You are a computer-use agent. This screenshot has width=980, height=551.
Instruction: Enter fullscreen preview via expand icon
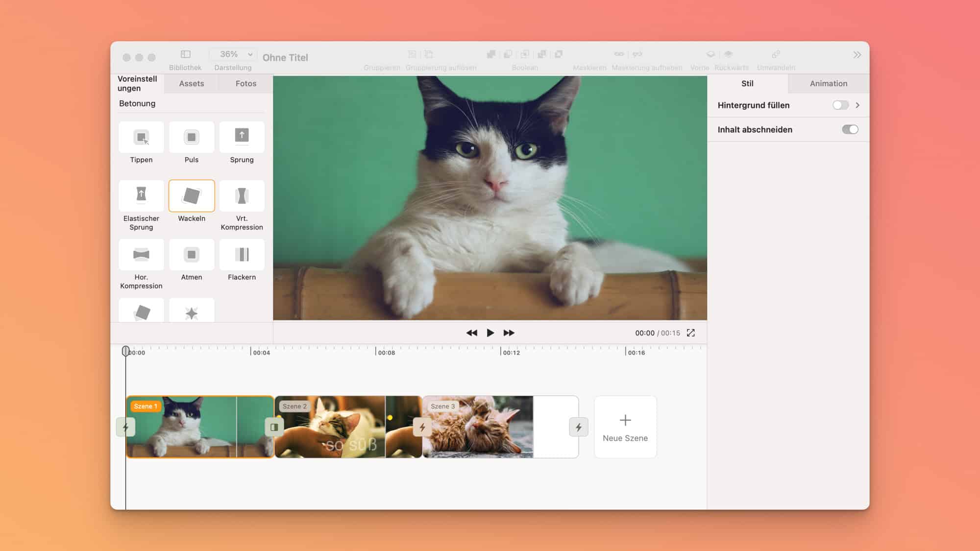point(690,333)
